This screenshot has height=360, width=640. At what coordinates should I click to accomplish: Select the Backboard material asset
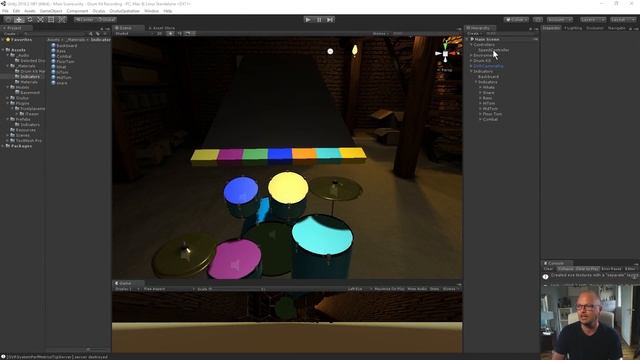click(64, 46)
